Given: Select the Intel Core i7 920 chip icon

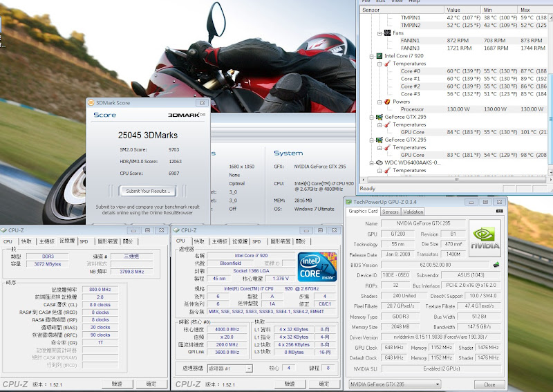Looking at the screenshot, I should tap(379, 55).
